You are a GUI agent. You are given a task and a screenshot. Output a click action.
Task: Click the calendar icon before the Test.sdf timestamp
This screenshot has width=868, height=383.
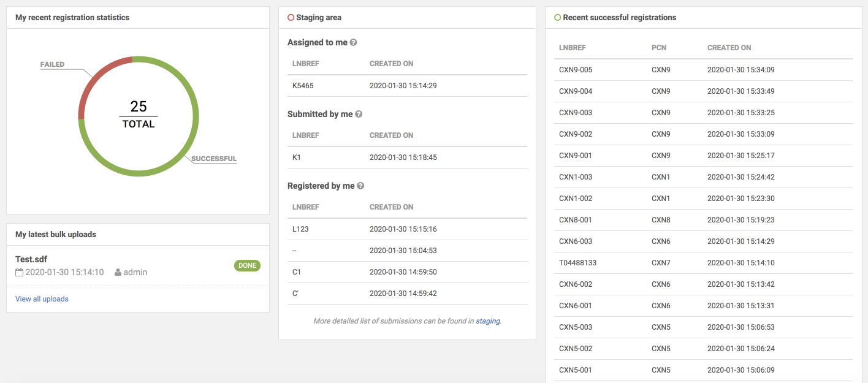point(19,272)
